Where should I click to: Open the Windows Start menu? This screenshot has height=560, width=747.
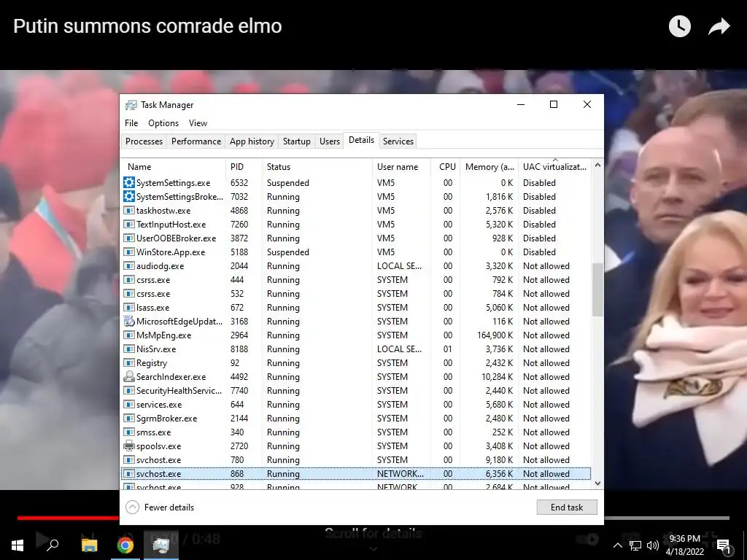click(18, 545)
